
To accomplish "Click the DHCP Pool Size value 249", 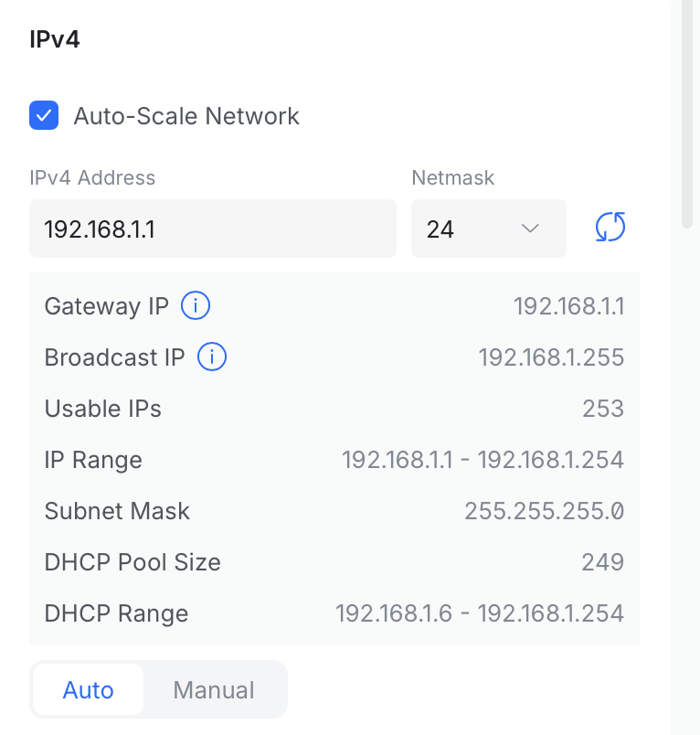I will pyautogui.click(x=602, y=561).
